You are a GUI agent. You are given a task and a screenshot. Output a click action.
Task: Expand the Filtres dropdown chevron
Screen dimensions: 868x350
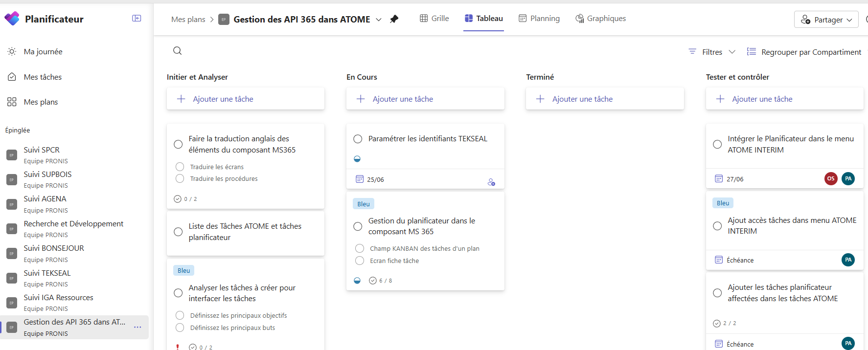click(x=732, y=52)
